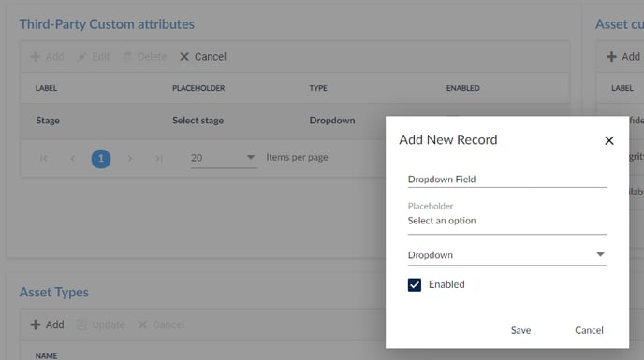
Task: Go to first page of attributes
Action: [x=44, y=158]
